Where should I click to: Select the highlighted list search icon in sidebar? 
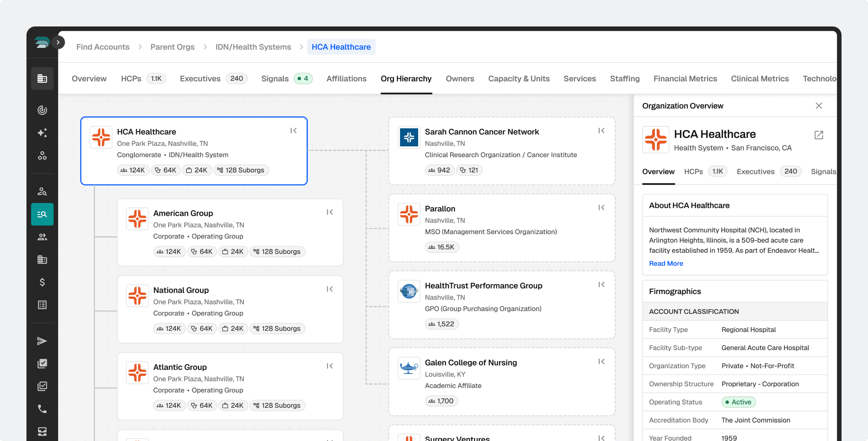click(42, 214)
